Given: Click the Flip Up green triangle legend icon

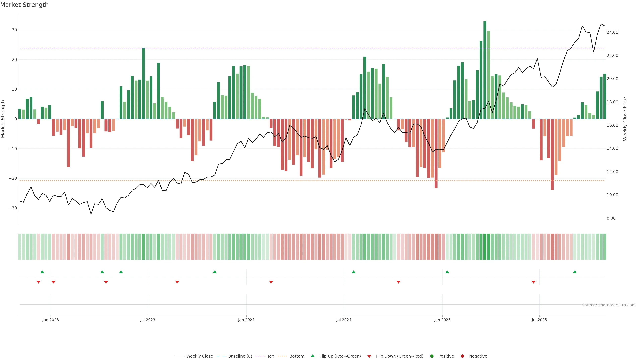Looking at the screenshot, I should coord(312,356).
